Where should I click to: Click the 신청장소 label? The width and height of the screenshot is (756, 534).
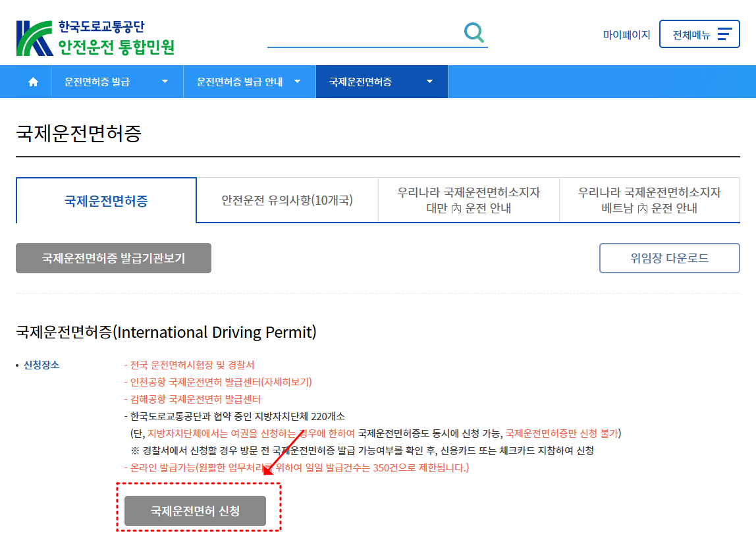[41, 365]
